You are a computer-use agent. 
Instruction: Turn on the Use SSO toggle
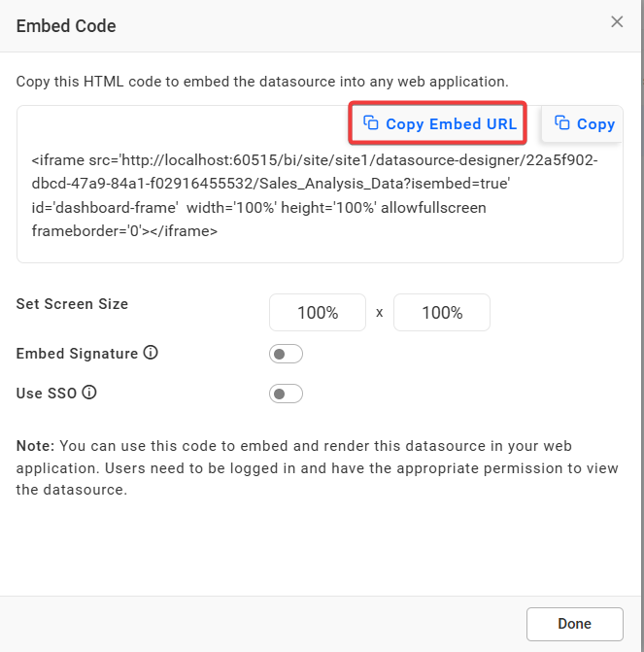coord(286,394)
